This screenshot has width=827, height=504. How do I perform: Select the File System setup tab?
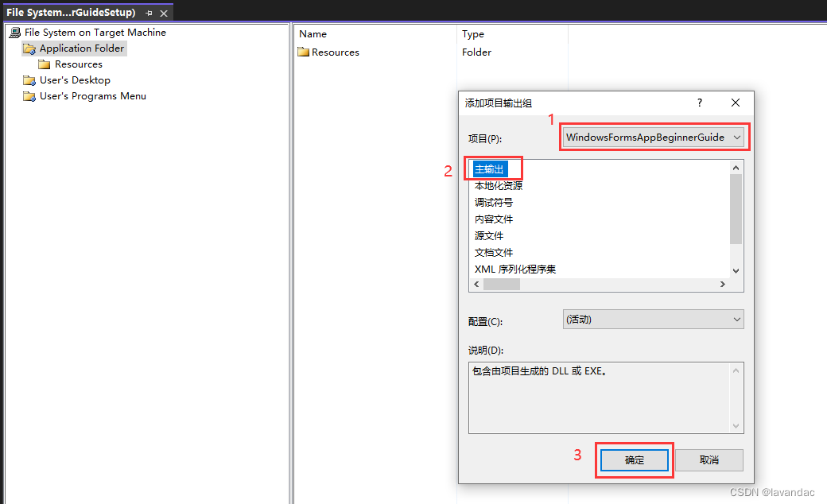[x=70, y=13]
